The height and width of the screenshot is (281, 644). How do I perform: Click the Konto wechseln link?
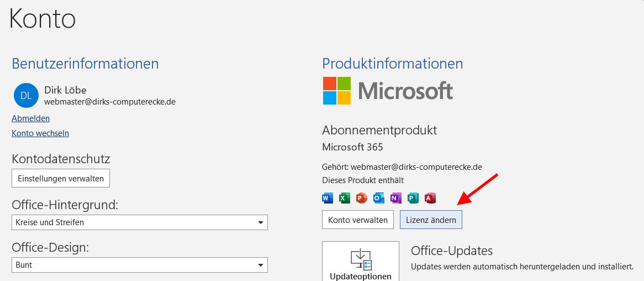(40, 133)
